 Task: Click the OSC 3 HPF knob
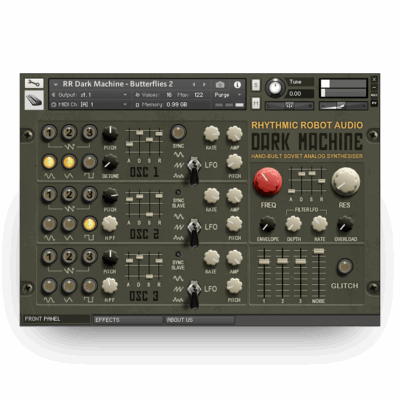click(110, 286)
